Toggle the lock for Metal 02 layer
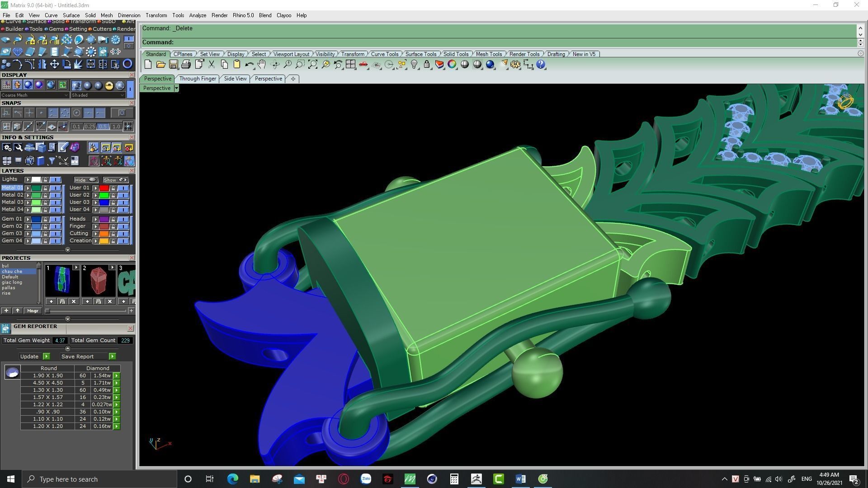This screenshot has height=488, width=868. pos(45,195)
